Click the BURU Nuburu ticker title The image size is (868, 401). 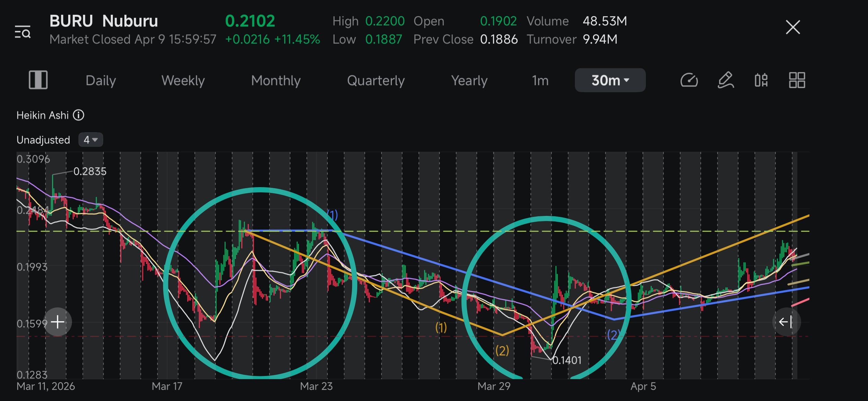(104, 21)
